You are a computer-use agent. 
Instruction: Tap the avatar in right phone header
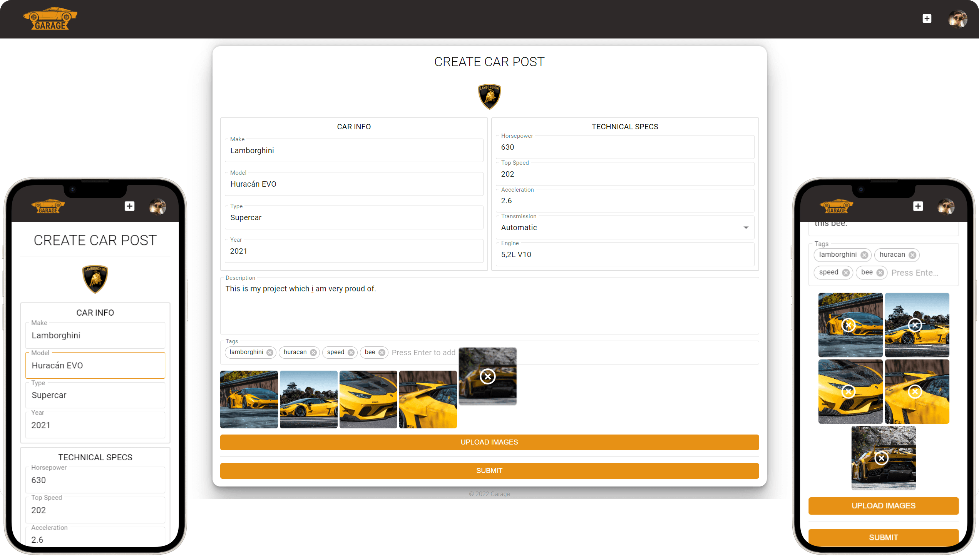(x=946, y=207)
